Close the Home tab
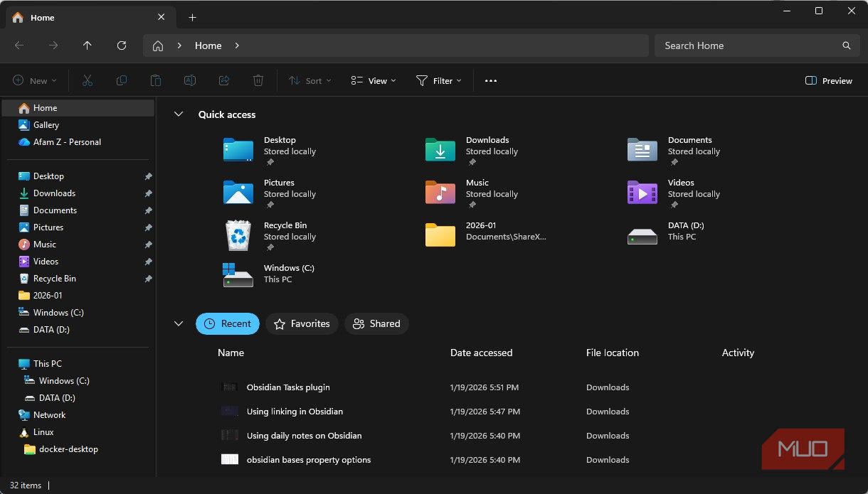 [x=162, y=17]
